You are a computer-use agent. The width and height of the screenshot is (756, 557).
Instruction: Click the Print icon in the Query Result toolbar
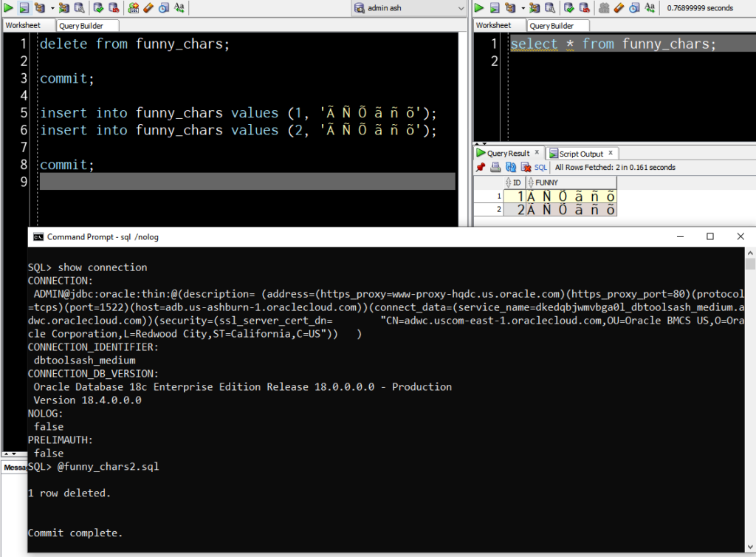point(495,168)
